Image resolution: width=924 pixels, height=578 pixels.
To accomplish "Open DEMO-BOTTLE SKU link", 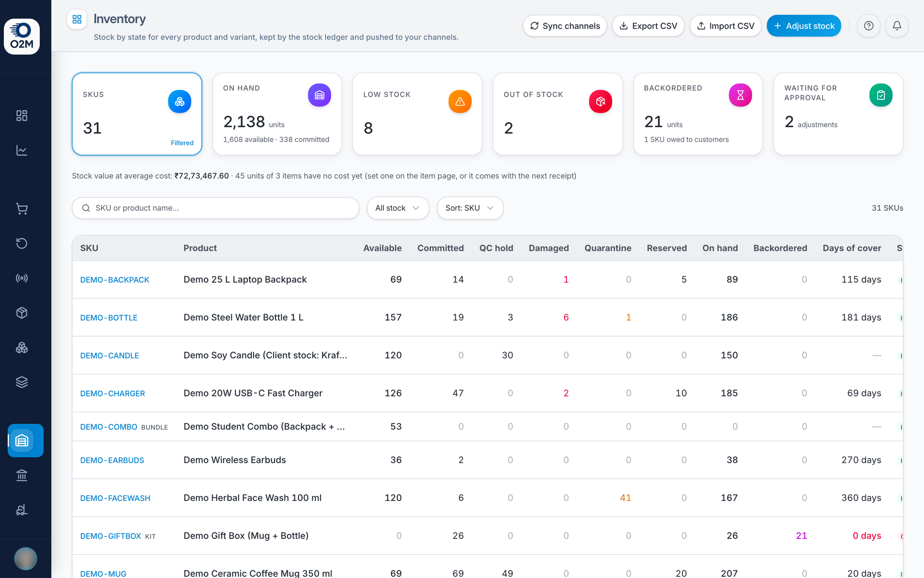I will (x=109, y=318).
